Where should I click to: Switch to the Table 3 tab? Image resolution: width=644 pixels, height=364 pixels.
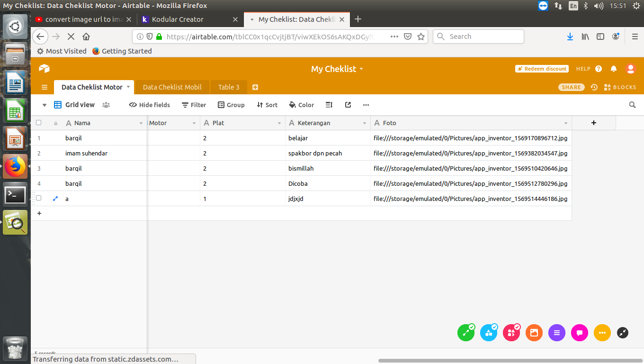point(229,87)
